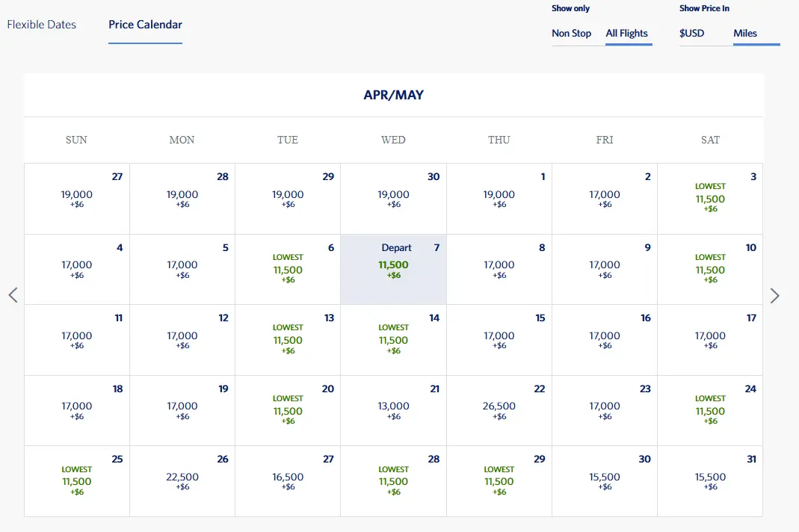Choose April 30 fare 19,000
This screenshot has width=799, height=532.
click(x=393, y=199)
